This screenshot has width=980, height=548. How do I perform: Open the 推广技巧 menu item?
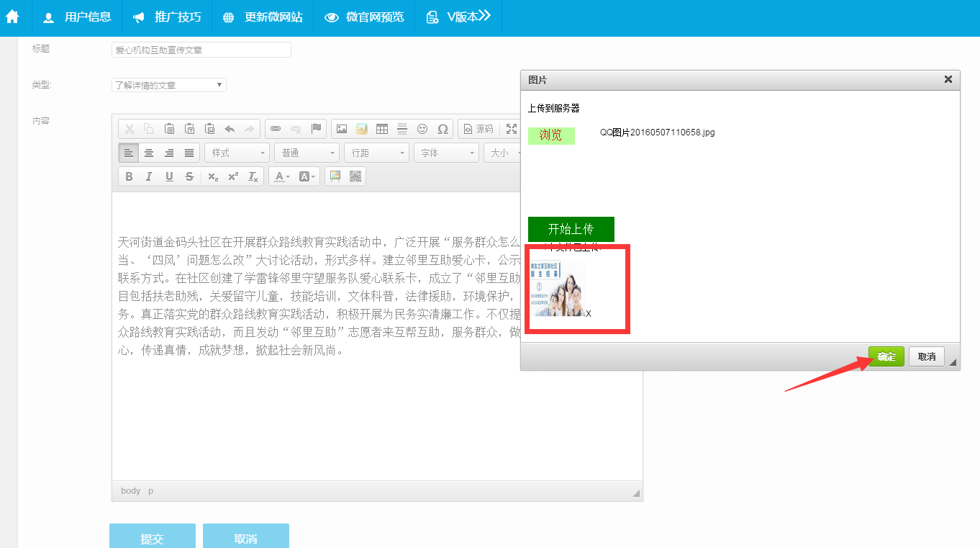click(x=167, y=17)
